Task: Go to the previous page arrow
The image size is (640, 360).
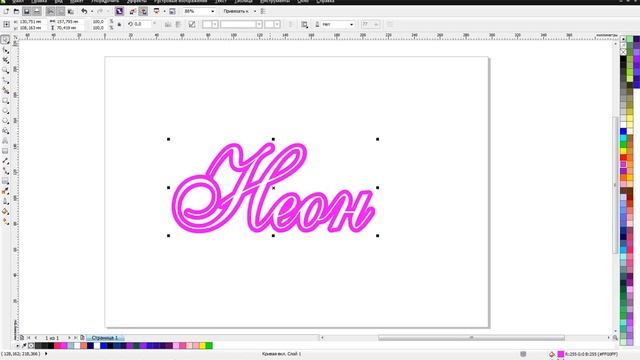Action: click(36, 338)
